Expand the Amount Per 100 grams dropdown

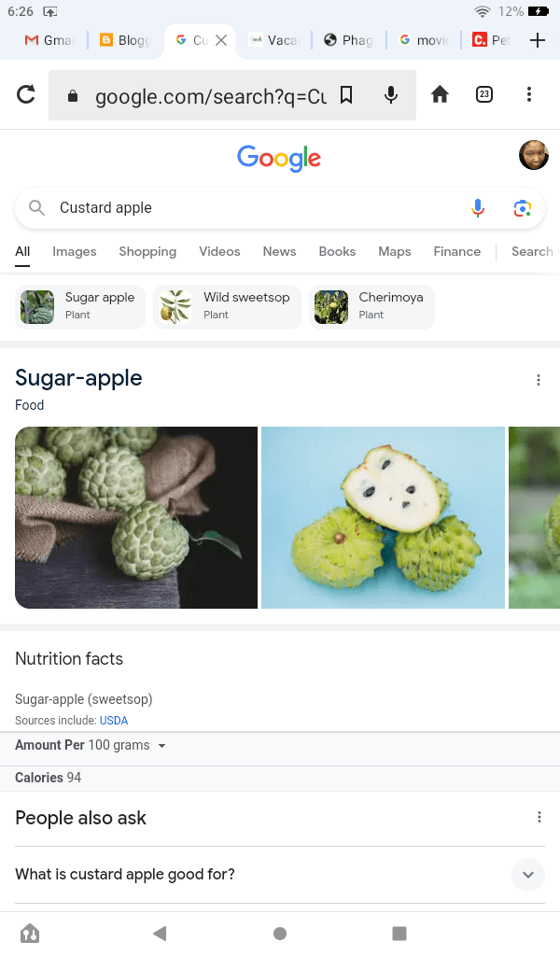point(161,746)
